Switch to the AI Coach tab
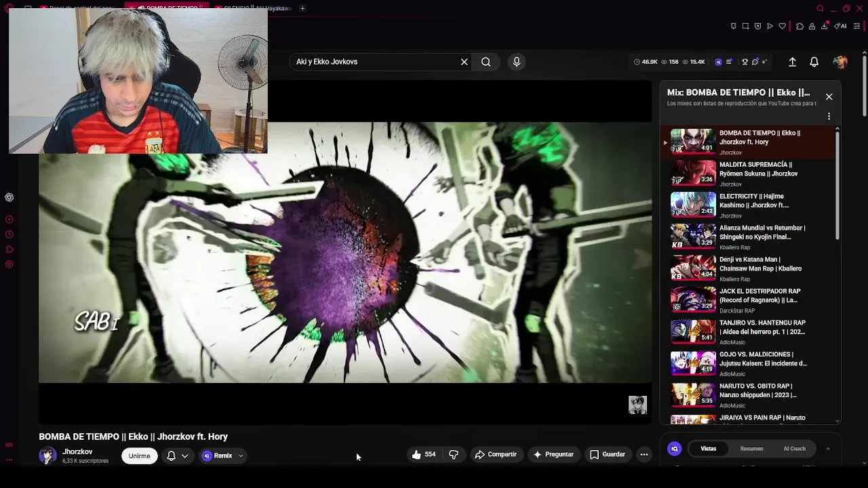This screenshot has width=868, height=488. (795, 449)
